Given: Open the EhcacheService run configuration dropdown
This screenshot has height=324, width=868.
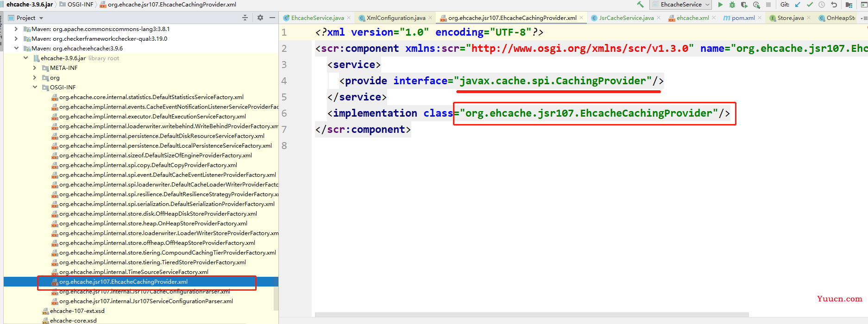Looking at the screenshot, I should click(681, 5).
